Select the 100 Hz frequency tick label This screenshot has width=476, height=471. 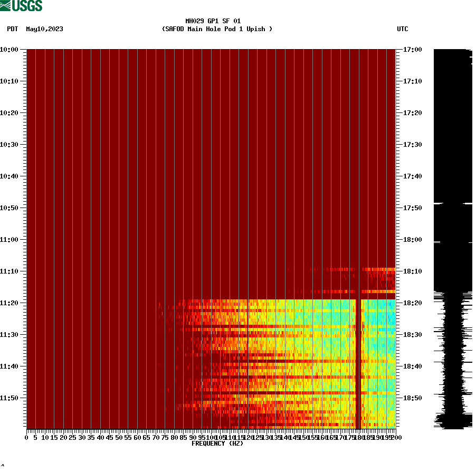[210, 437]
